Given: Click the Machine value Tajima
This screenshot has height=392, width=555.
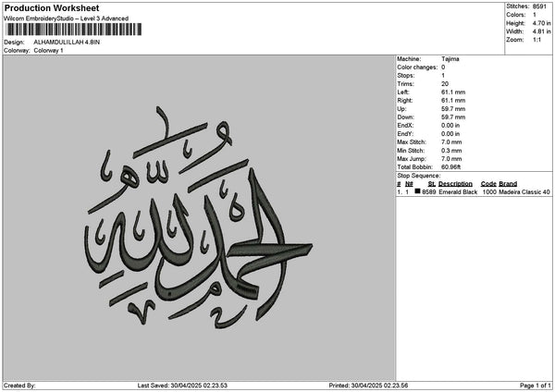Looking at the screenshot, I should 450,59.
